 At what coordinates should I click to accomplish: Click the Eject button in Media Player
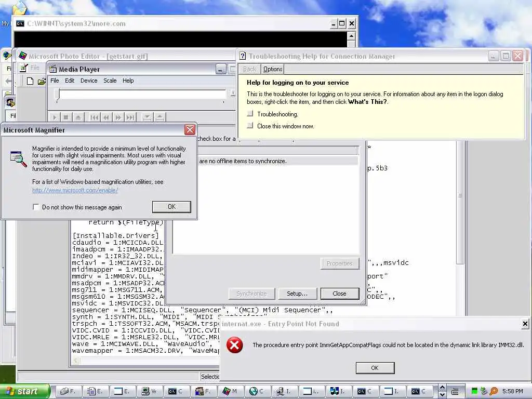pyautogui.click(x=78, y=117)
